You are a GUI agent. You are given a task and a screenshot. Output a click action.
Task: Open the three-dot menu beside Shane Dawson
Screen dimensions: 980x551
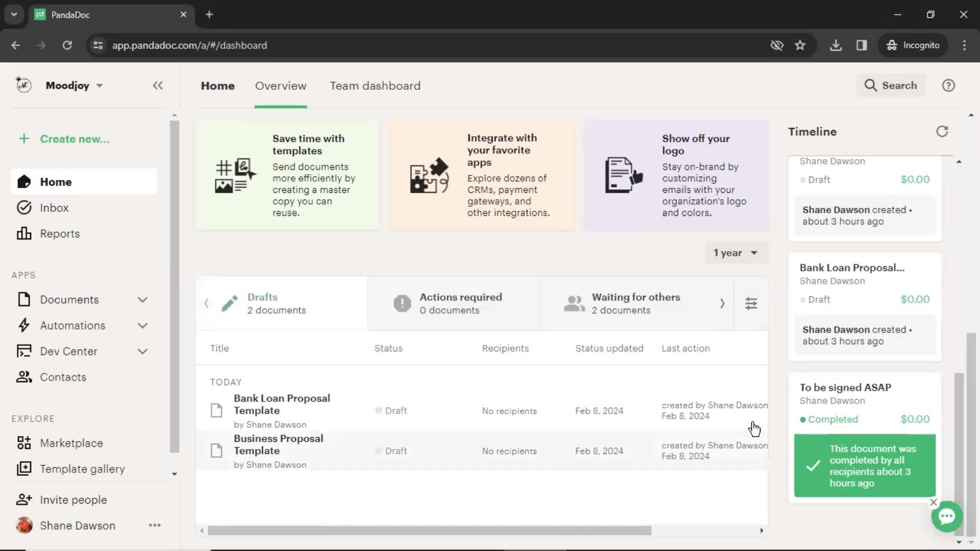(155, 525)
